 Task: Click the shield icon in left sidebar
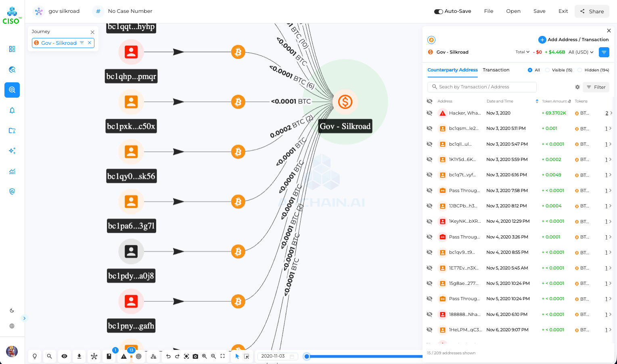tap(12, 191)
